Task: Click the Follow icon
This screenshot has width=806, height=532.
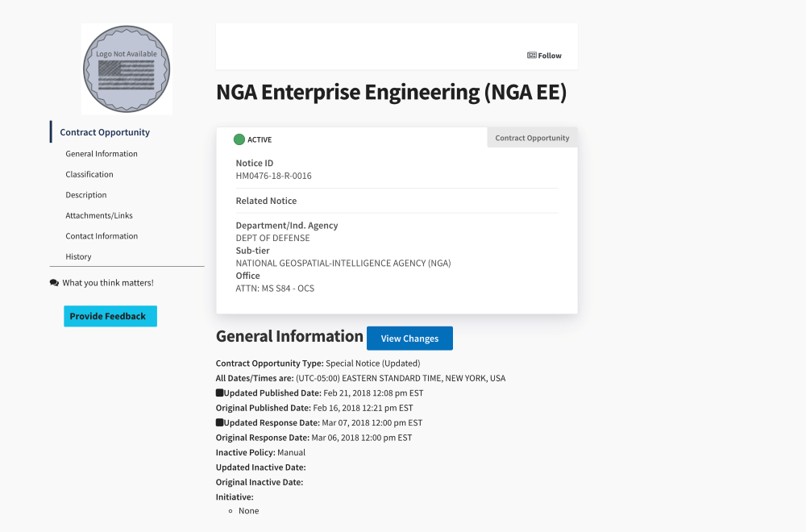Action: tap(531, 56)
